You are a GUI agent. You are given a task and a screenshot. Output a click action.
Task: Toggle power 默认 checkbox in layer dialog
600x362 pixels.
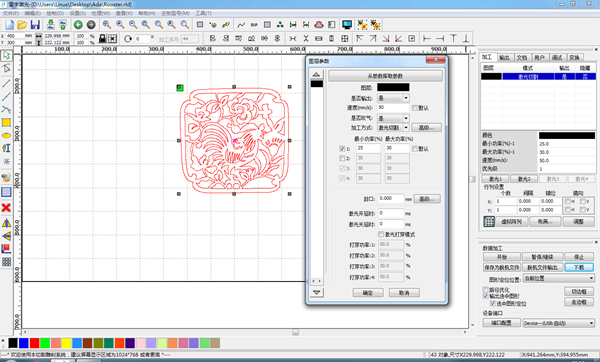pyautogui.click(x=415, y=148)
